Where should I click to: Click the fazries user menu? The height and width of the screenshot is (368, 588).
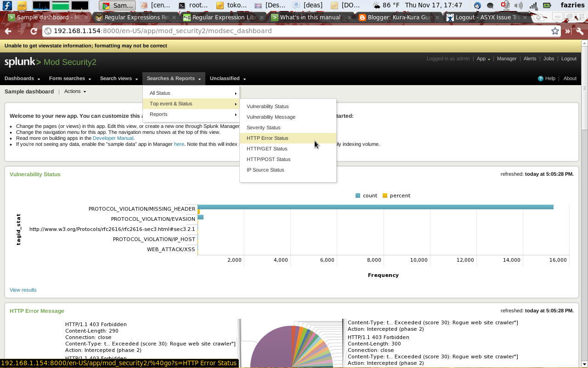(572, 6)
